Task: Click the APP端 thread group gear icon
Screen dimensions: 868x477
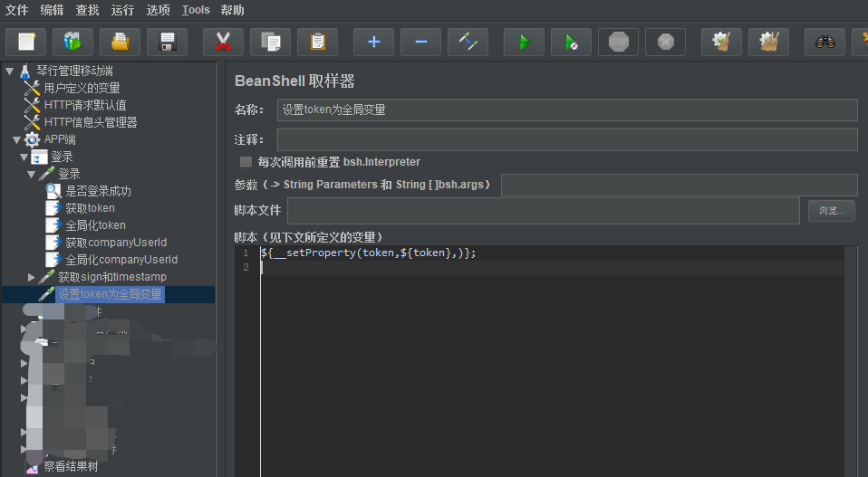Action: click(32, 139)
